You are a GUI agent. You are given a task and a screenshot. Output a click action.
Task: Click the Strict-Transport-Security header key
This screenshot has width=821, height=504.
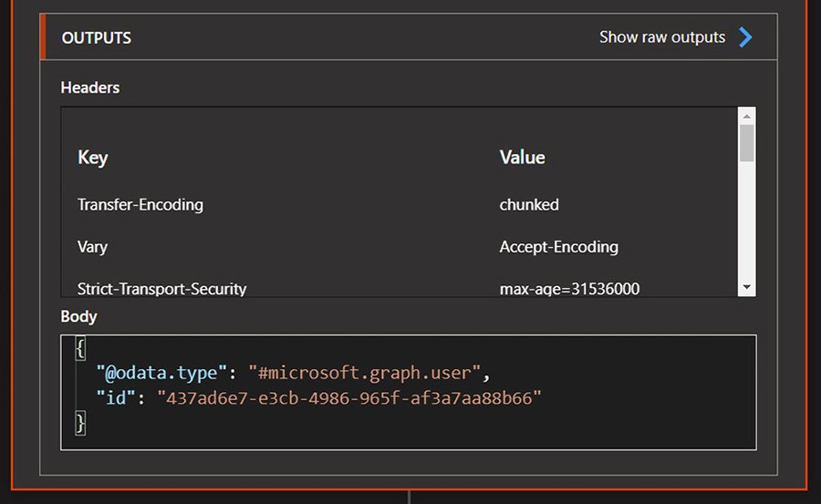pyautogui.click(x=161, y=289)
